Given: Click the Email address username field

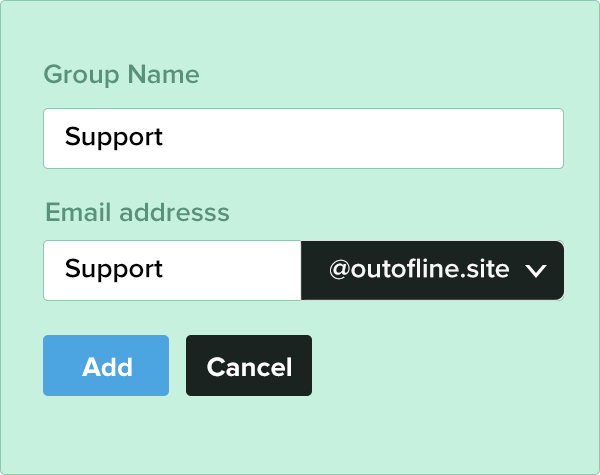Looking at the screenshot, I should (x=172, y=270).
